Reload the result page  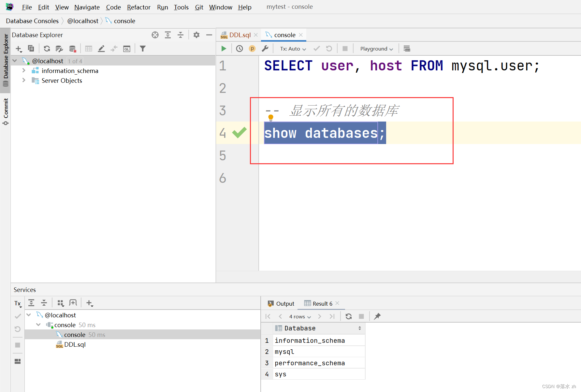pos(349,316)
